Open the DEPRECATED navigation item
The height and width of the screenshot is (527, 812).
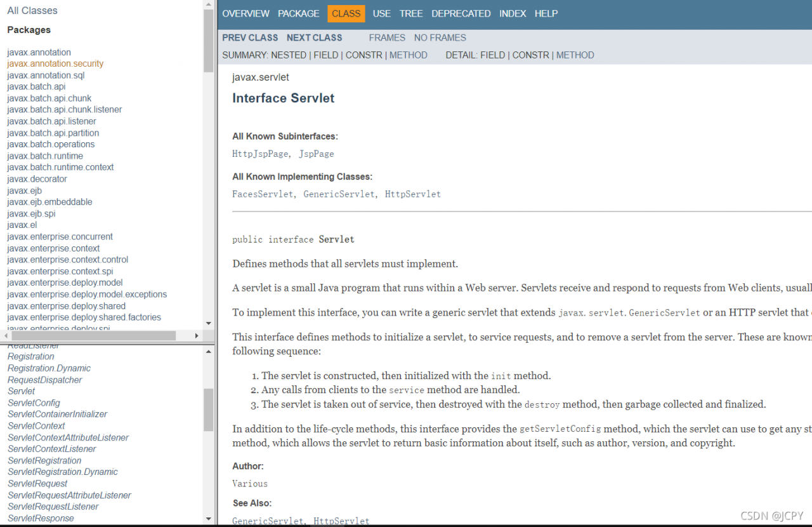coord(461,13)
